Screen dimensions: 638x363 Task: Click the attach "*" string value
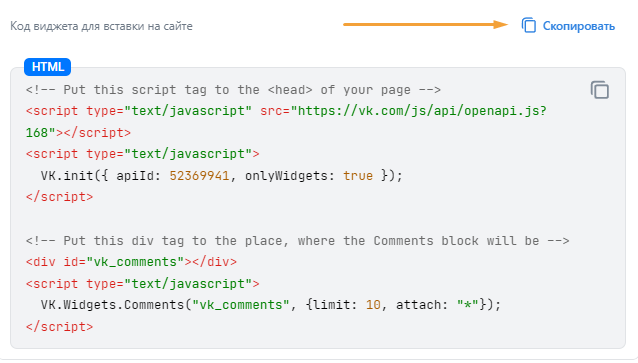tap(468, 305)
